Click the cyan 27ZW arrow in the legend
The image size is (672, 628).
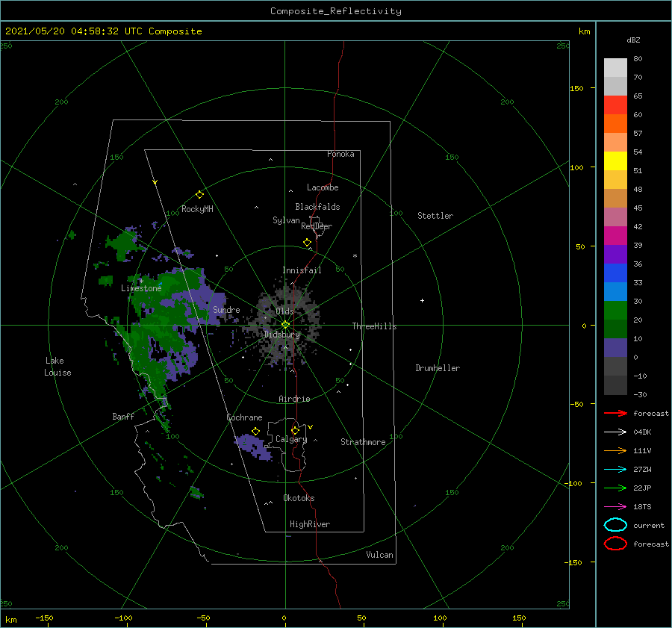point(615,470)
